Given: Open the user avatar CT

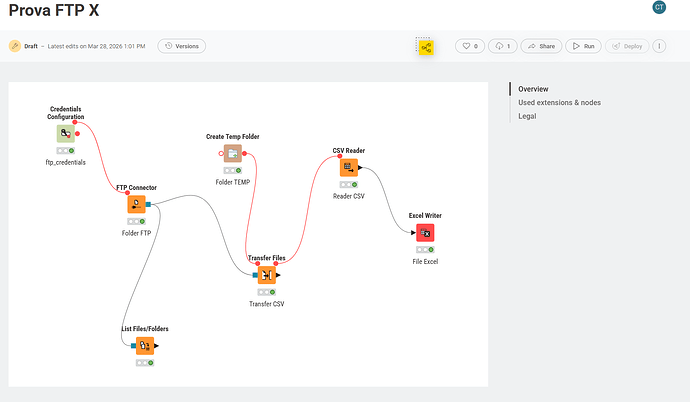Looking at the screenshot, I should click(x=659, y=8).
